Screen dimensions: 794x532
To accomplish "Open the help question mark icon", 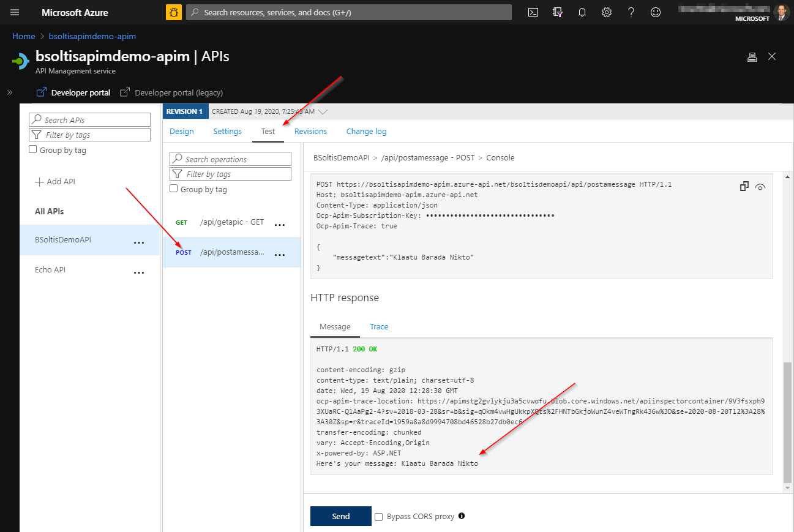I will click(x=631, y=12).
